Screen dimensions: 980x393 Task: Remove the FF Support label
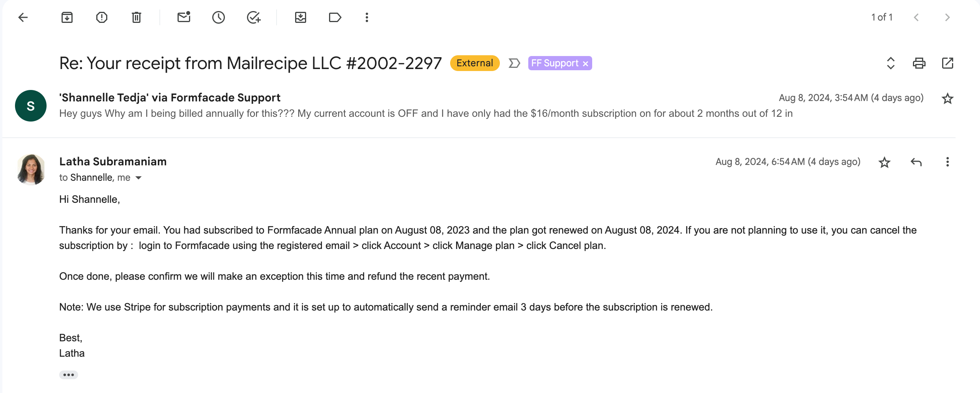pos(586,64)
